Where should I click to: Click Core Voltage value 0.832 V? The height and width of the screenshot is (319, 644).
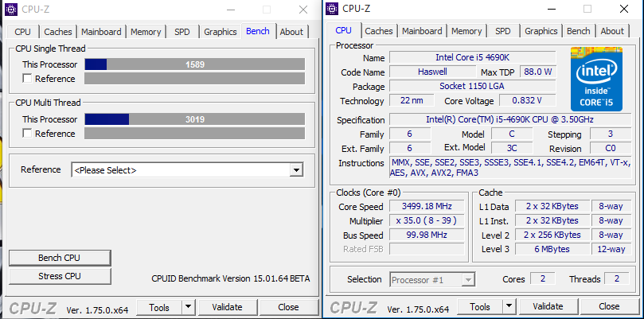pos(527,100)
